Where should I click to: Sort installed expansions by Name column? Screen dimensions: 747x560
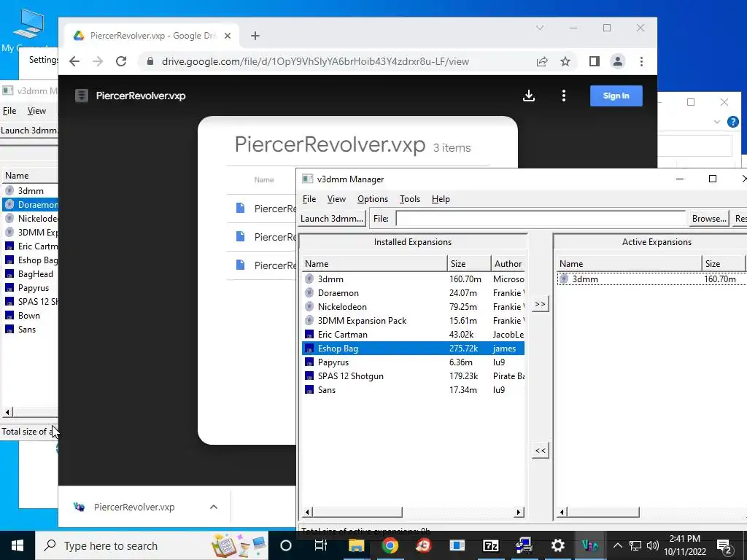[x=374, y=264]
